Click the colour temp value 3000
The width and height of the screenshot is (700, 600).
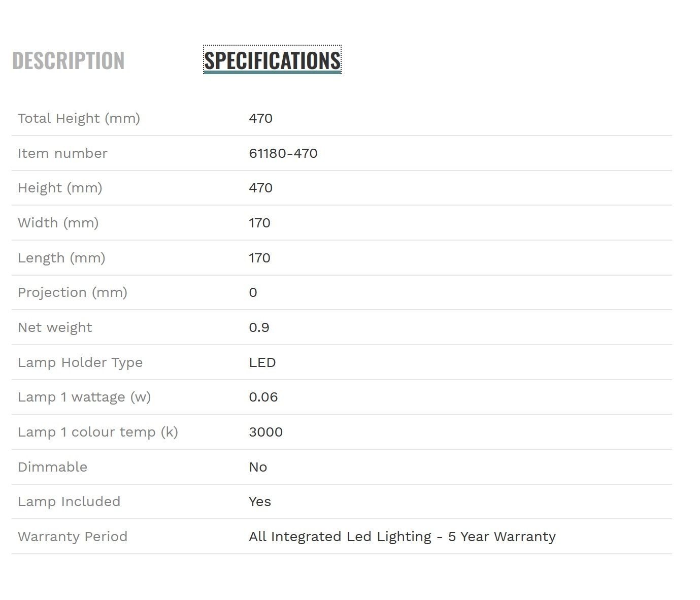coord(266,432)
